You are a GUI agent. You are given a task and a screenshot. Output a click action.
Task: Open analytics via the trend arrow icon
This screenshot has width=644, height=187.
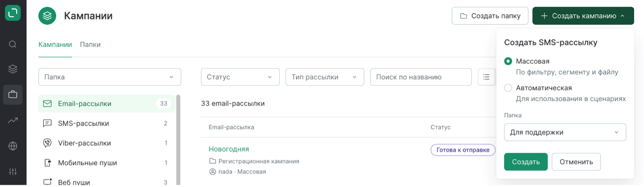pos(13,120)
